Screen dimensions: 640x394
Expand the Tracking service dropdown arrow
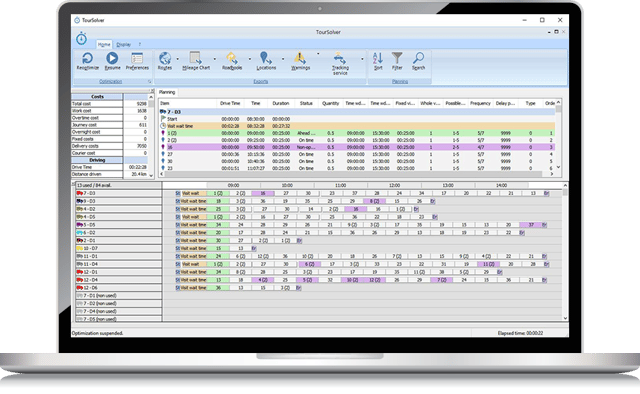[362, 59]
